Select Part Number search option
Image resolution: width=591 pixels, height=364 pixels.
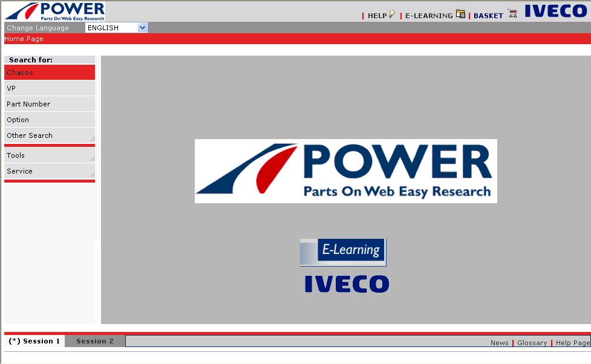[50, 104]
